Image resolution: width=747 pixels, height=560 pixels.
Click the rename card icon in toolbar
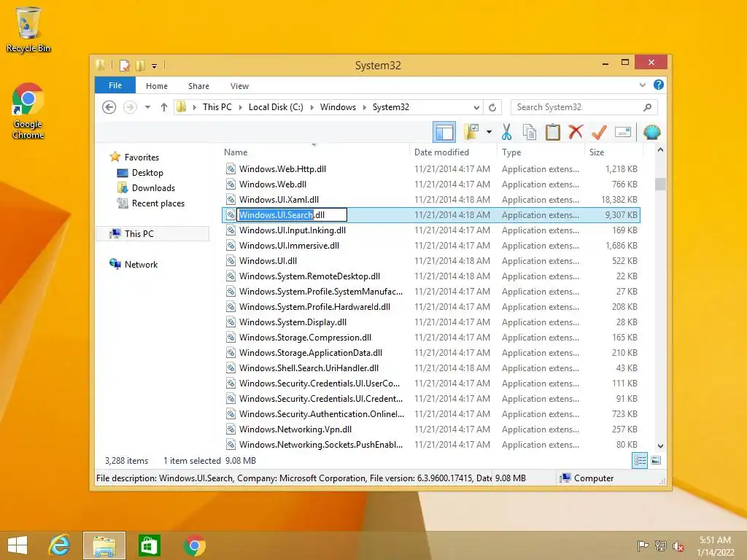[x=623, y=132]
